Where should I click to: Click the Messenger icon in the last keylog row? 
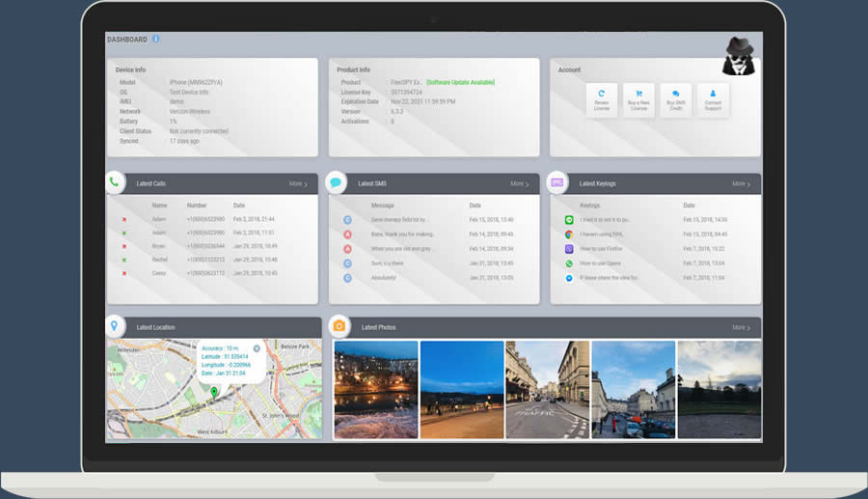coord(568,278)
